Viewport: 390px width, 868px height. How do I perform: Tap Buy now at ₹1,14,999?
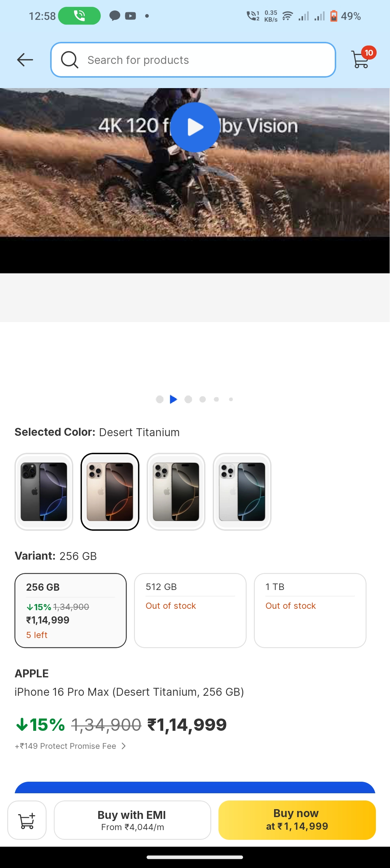coord(297,820)
